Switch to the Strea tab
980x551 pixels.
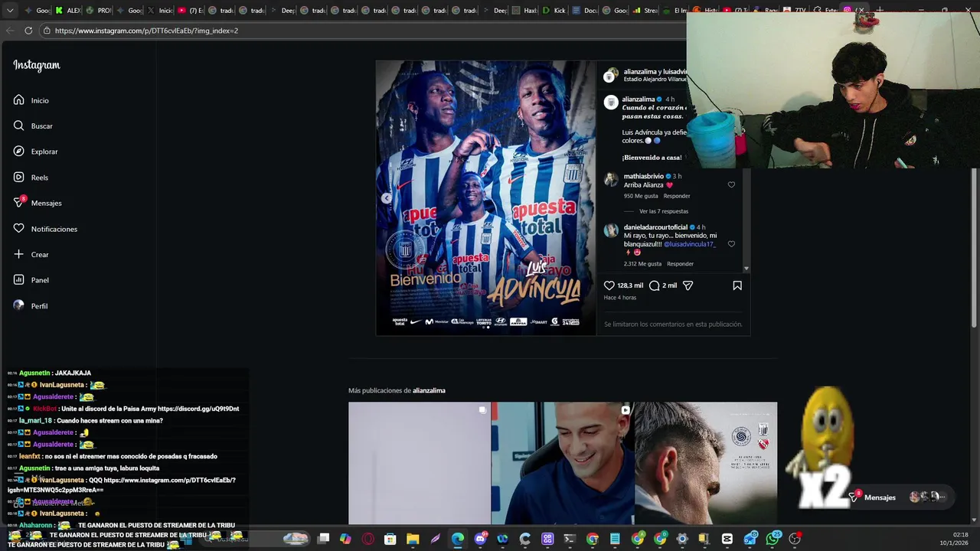pos(645,11)
